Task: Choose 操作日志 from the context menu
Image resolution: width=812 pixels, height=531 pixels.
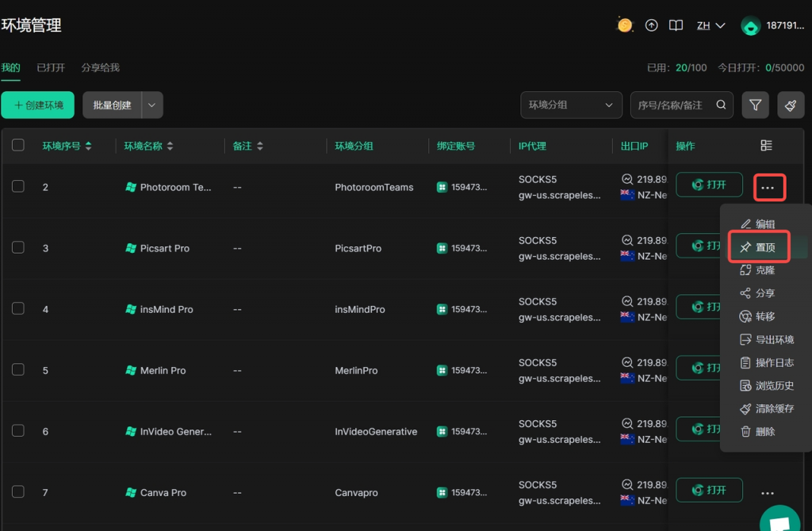Action: 767,363
